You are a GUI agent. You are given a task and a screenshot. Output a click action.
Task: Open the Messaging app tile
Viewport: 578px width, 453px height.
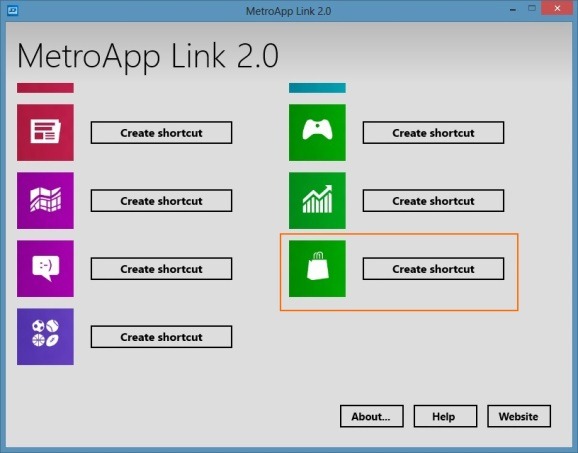tap(45, 269)
